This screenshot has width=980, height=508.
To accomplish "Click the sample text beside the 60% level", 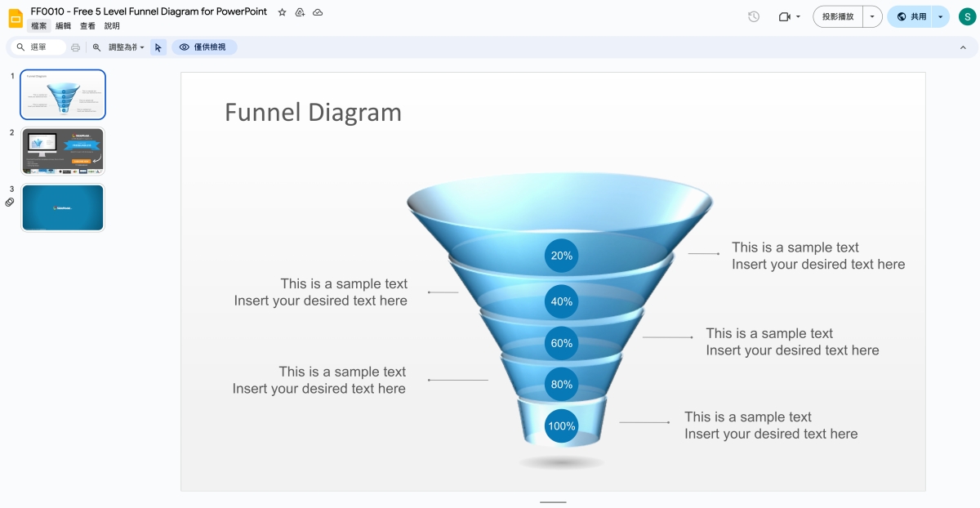I will tap(792, 341).
